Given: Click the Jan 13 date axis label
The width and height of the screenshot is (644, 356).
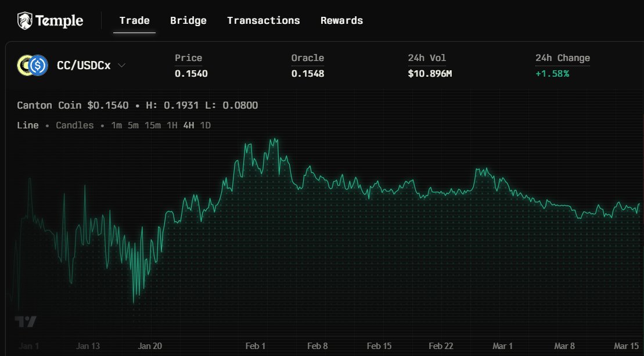Looking at the screenshot, I should pyautogui.click(x=88, y=346).
